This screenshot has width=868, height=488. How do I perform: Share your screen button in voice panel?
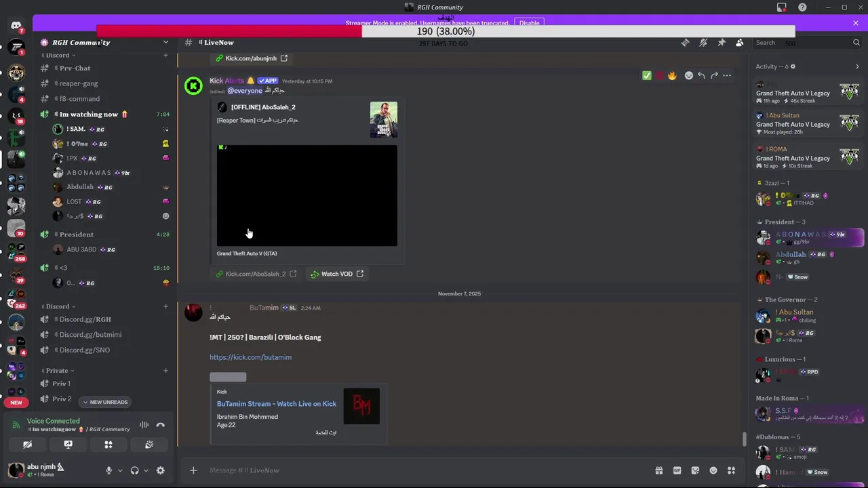[x=68, y=445]
